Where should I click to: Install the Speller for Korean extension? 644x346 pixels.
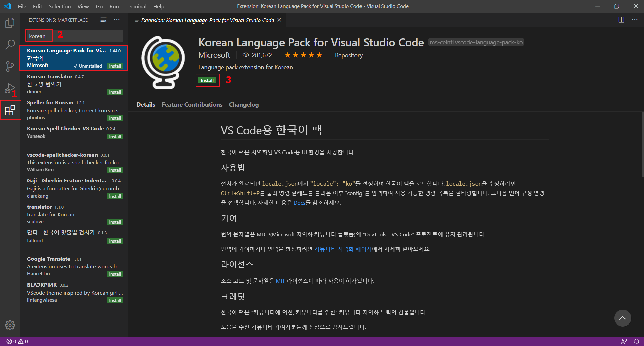click(115, 118)
